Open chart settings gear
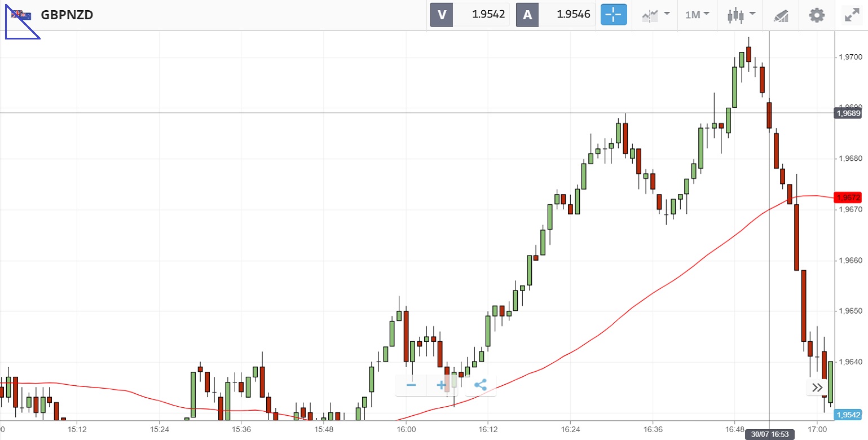Viewport: 868px width, 440px height. [817, 15]
